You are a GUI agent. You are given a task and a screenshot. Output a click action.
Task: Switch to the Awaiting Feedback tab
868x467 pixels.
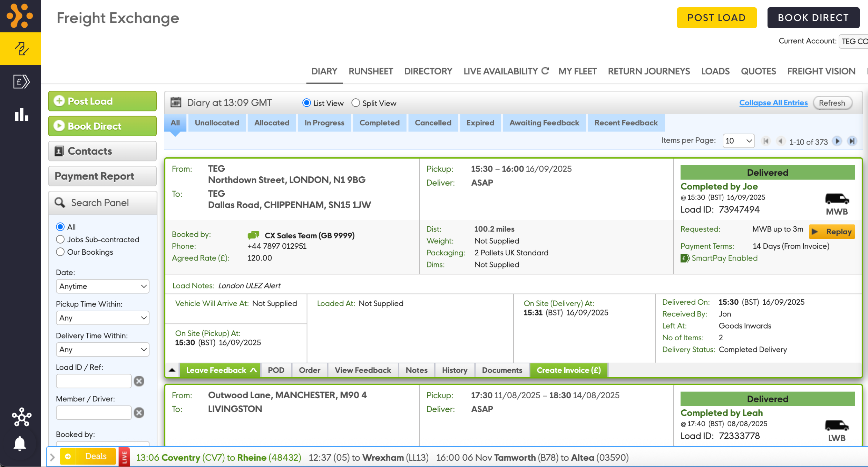click(544, 123)
